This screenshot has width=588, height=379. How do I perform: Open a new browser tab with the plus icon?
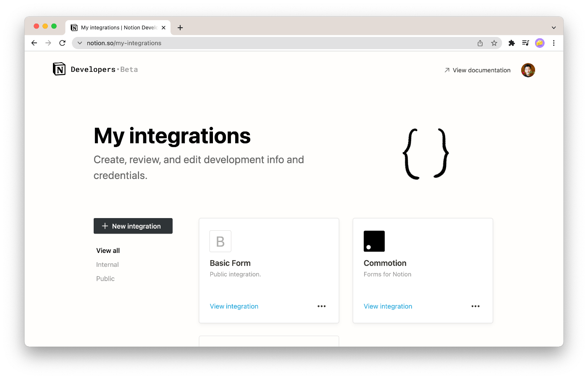180,28
